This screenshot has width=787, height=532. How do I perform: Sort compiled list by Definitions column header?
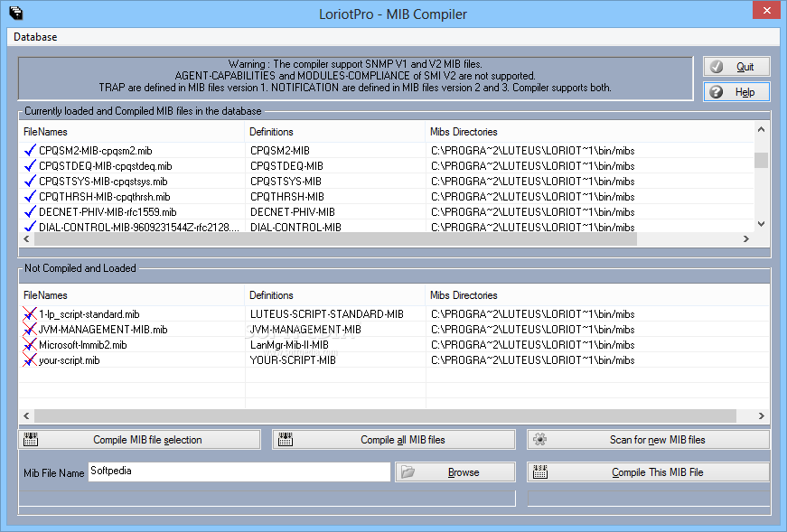pyautogui.click(x=335, y=132)
